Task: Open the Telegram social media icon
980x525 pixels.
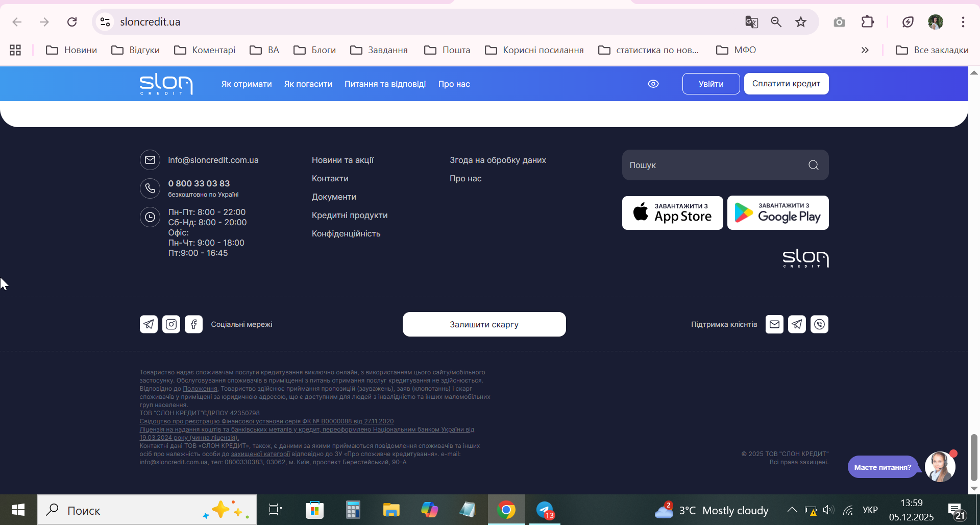Action: coord(149,324)
